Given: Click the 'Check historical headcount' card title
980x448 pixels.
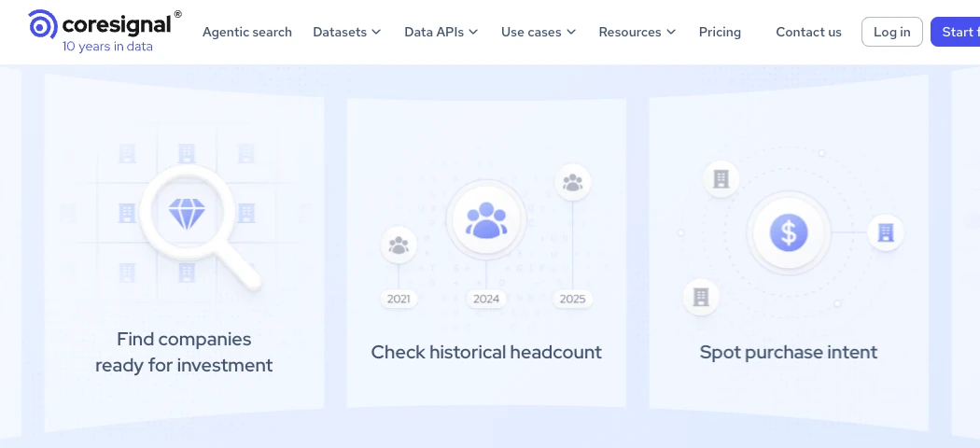Looking at the screenshot, I should click(486, 352).
